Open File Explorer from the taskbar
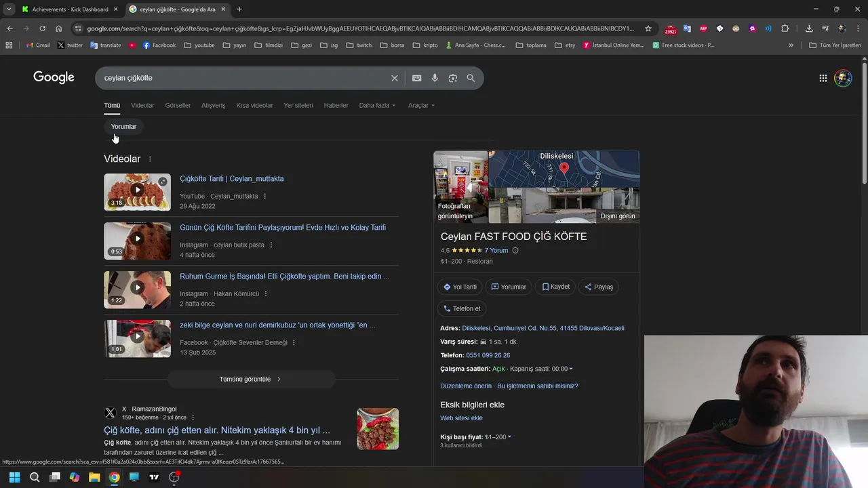 click(94, 477)
